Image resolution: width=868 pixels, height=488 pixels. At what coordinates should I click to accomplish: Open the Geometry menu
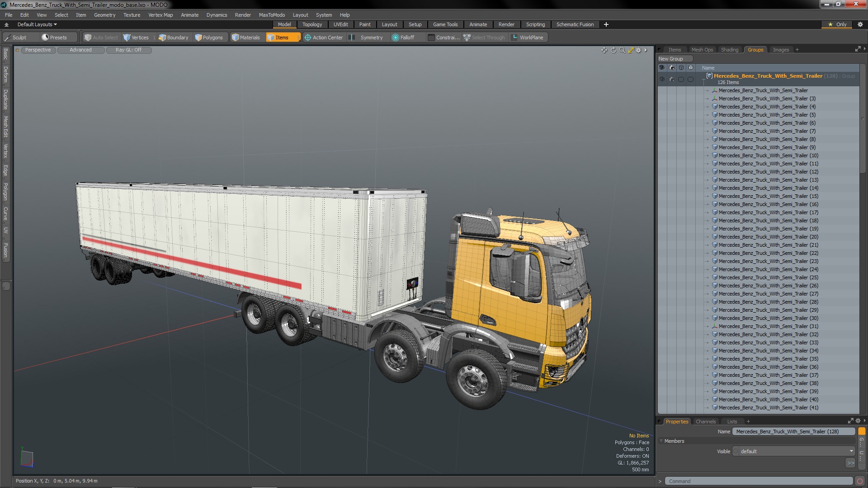pyautogui.click(x=104, y=15)
